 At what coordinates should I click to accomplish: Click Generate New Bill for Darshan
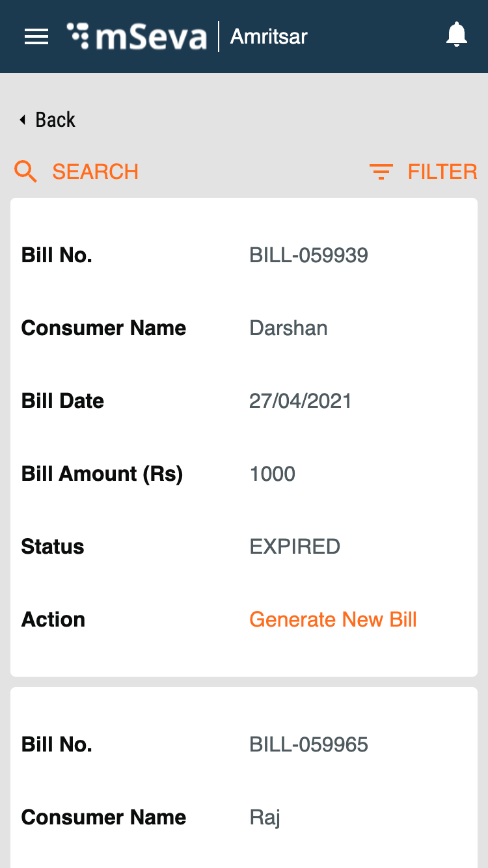click(333, 619)
